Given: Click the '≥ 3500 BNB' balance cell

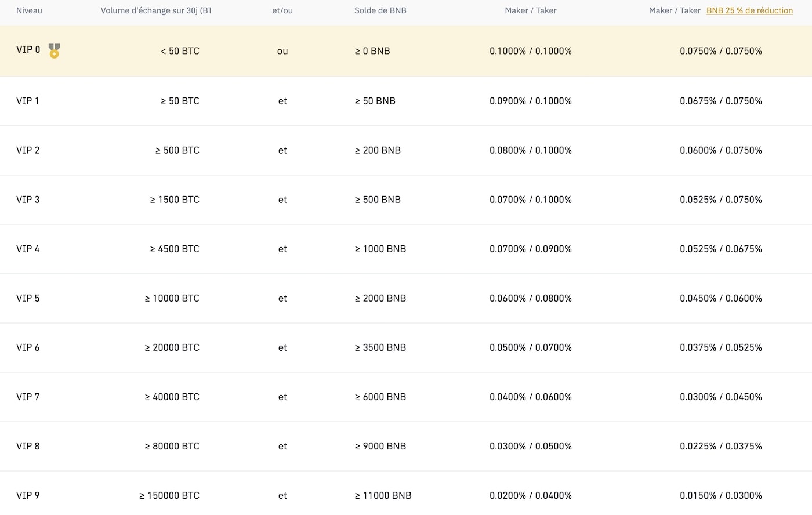Looking at the screenshot, I should (x=380, y=347).
